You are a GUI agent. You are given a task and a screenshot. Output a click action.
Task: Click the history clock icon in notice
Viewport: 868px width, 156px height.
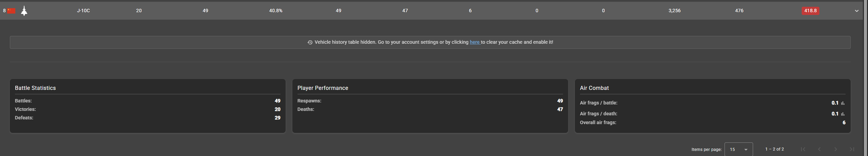click(310, 42)
